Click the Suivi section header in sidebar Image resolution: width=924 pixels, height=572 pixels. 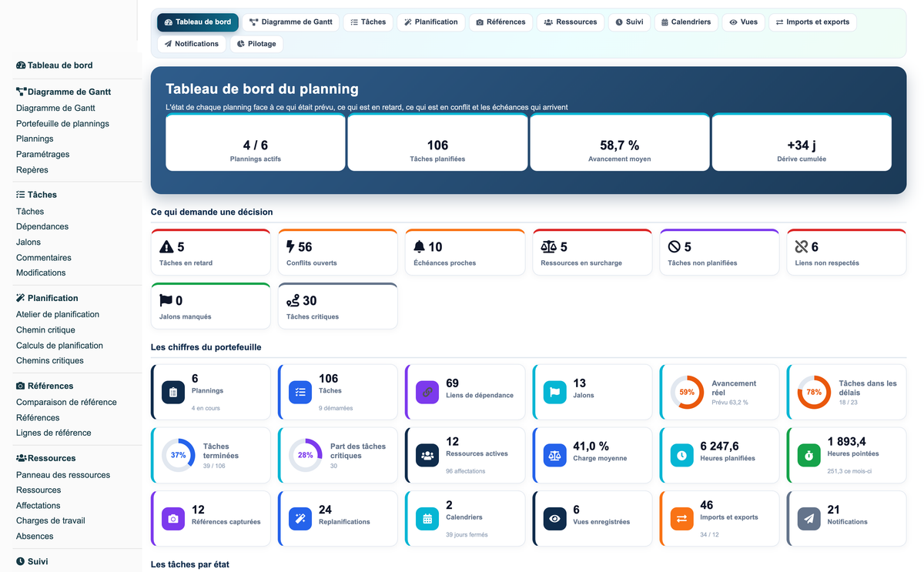32,561
